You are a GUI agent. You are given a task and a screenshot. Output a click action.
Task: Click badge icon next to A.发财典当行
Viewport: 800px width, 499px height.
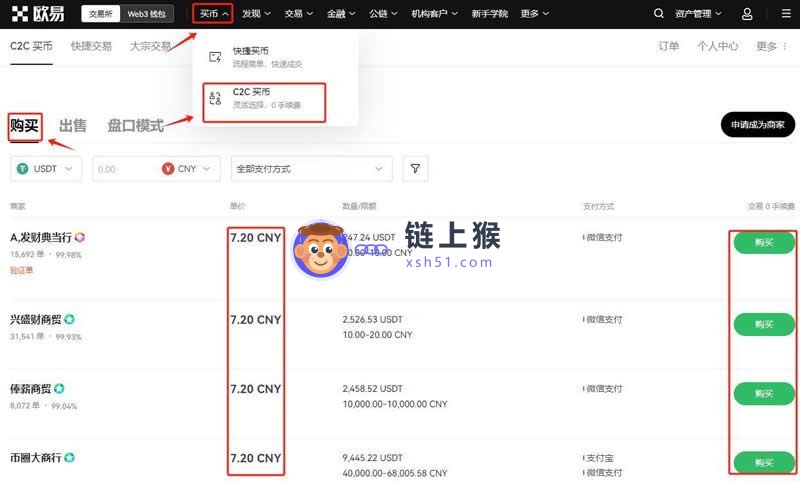coord(80,237)
